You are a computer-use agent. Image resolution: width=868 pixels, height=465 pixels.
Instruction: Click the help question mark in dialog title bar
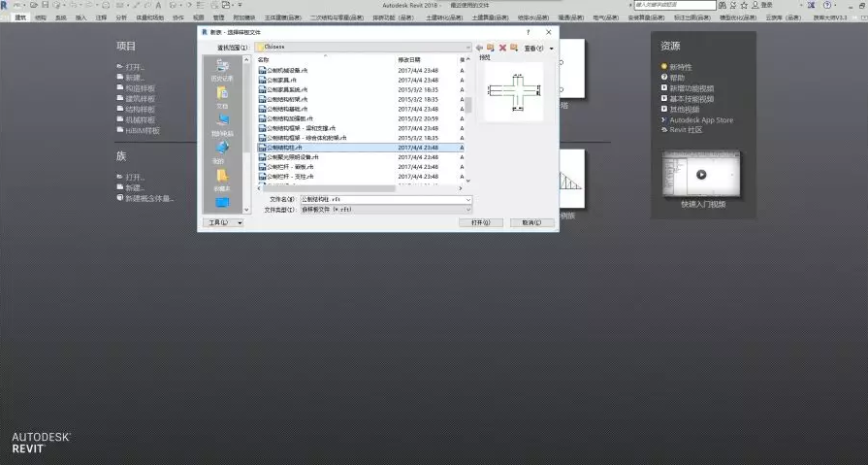coord(529,33)
